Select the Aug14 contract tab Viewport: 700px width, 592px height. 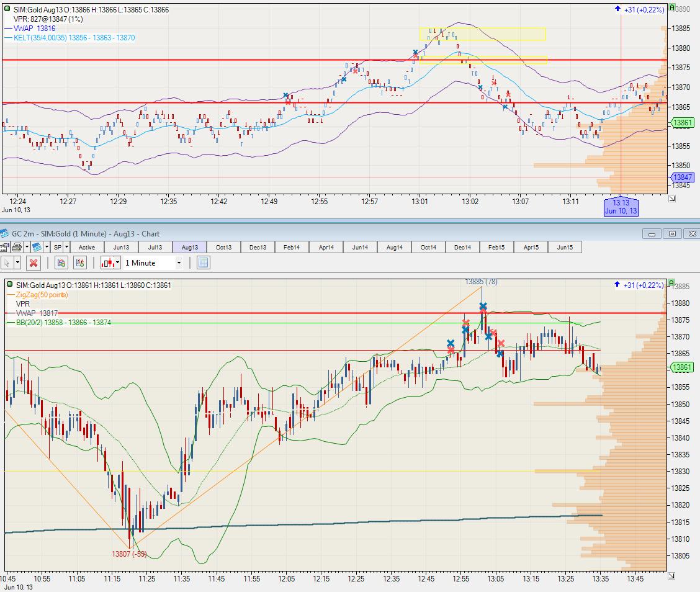(394, 248)
